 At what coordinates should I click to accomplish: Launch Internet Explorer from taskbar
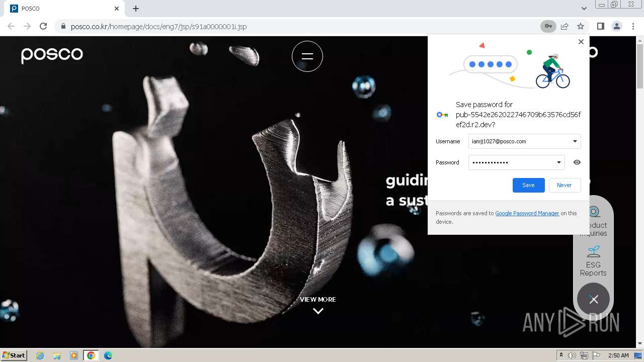tap(40, 355)
